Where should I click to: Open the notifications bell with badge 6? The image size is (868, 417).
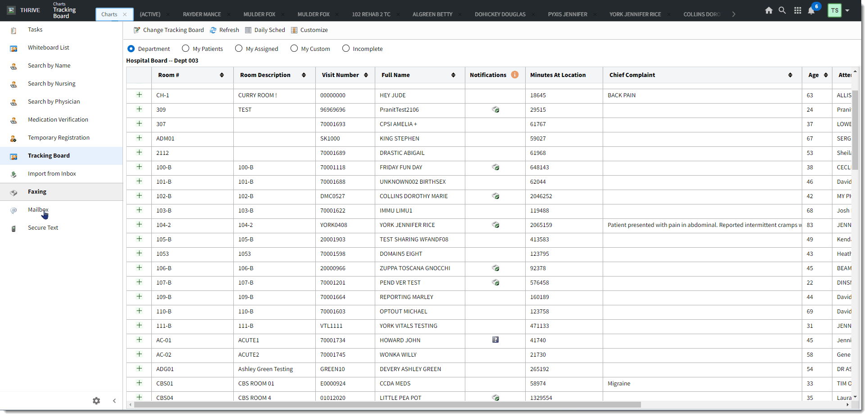pos(811,10)
